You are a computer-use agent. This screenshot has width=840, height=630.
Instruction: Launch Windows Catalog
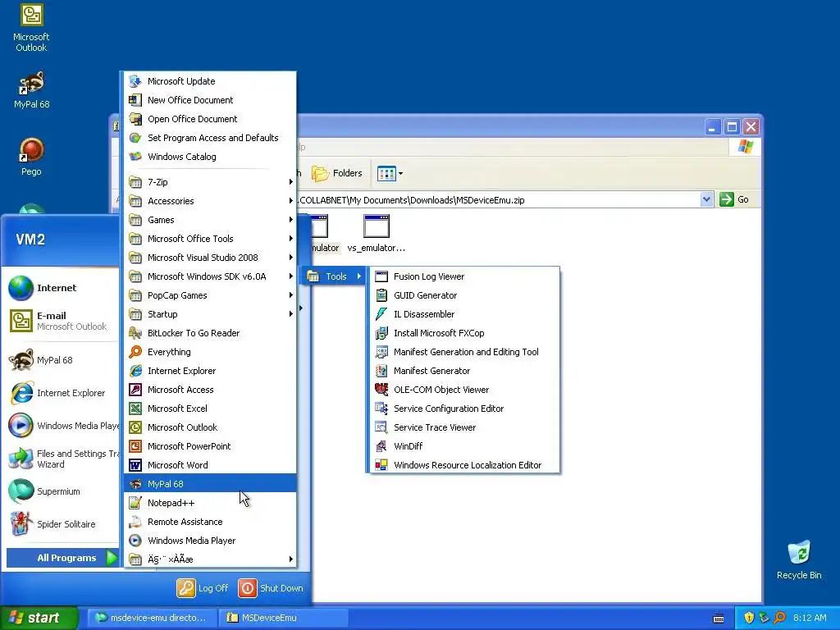click(x=209, y=157)
